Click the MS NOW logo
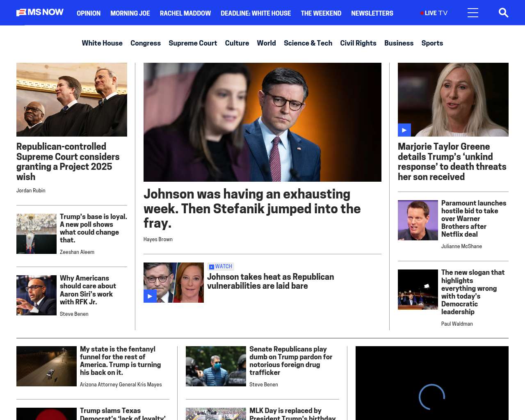Screen dimensions: 525x420 coord(40,12)
